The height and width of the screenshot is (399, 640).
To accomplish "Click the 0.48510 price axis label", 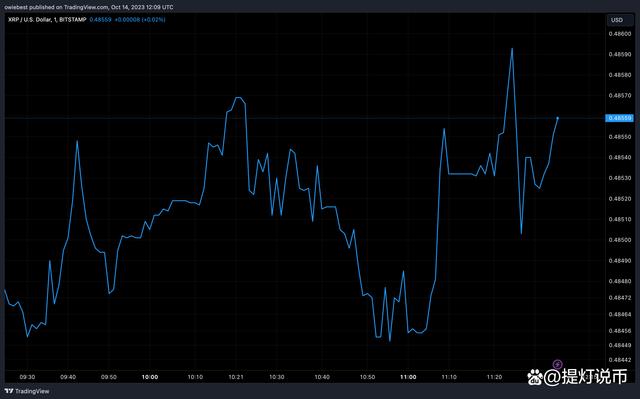I will click(620, 219).
